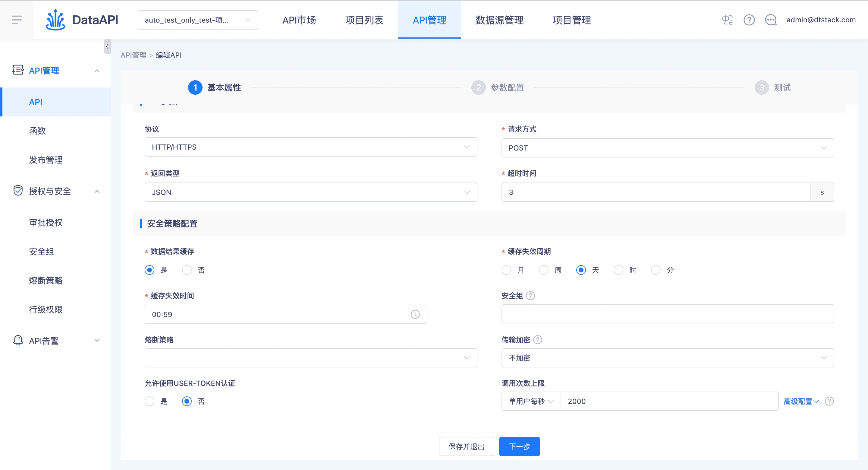The width and height of the screenshot is (868, 470).
Task: Collapse the sidebar with arrow handle
Action: [x=107, y=46]
